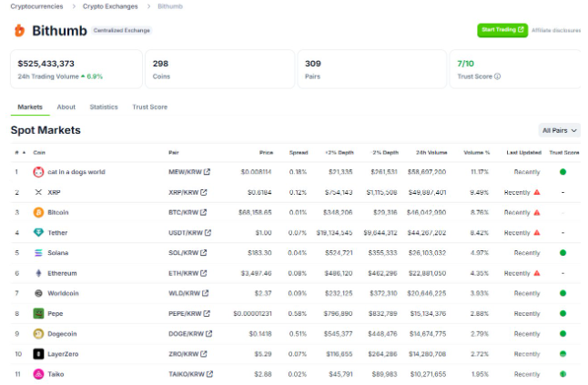
Task: Click the warning triangle in Tether row
Action: tap(537, 232)
